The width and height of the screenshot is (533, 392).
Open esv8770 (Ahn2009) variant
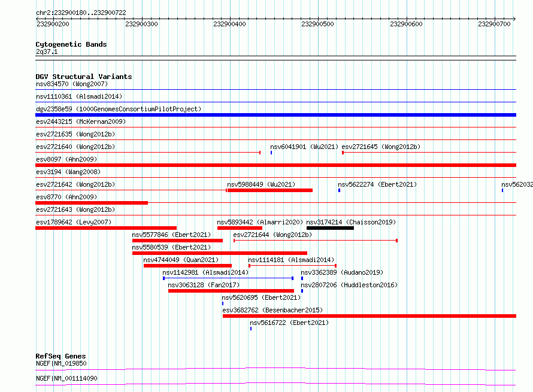click(x=66, y=197)
